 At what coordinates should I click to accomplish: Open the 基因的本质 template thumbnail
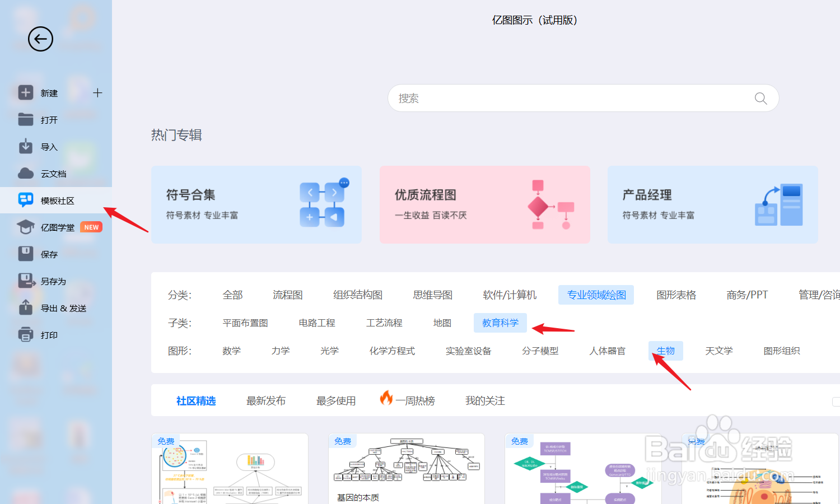pos(407,465)
